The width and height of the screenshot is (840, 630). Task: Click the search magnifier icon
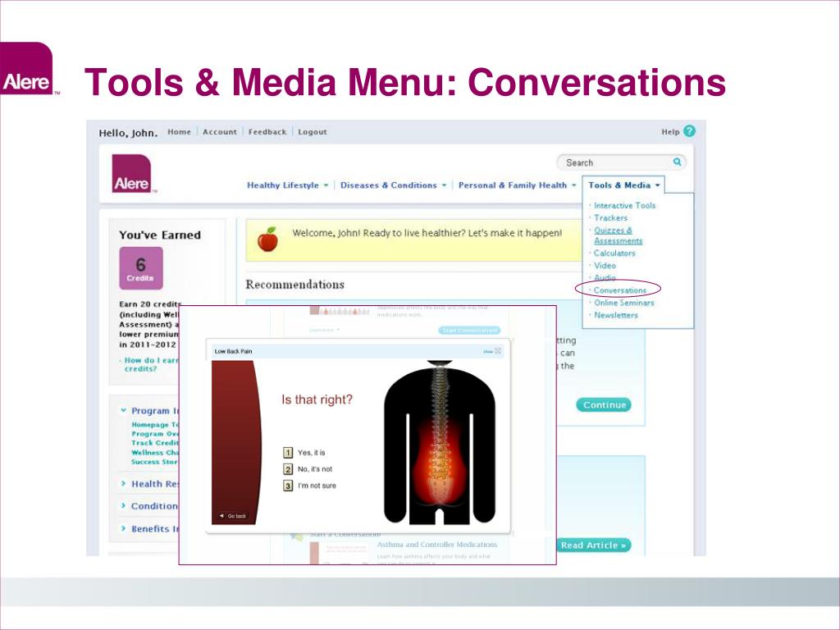pyautogui.click(x=677, y=162)
